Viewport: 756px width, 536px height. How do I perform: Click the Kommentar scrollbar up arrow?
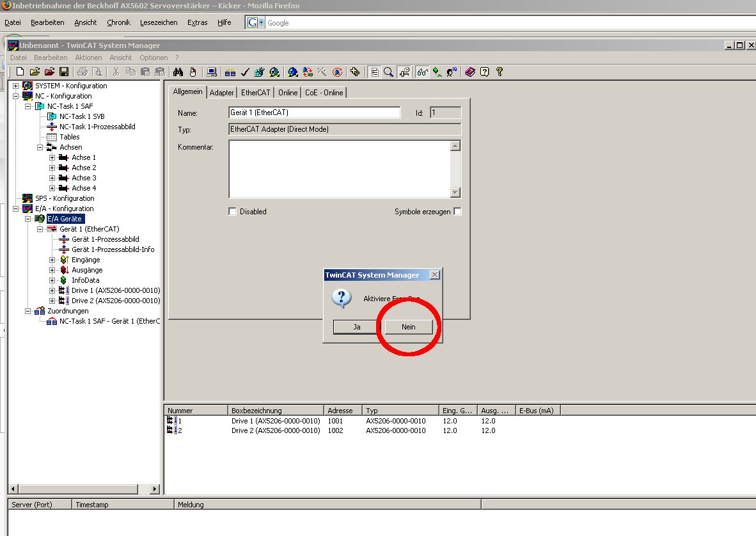point(455,146)
